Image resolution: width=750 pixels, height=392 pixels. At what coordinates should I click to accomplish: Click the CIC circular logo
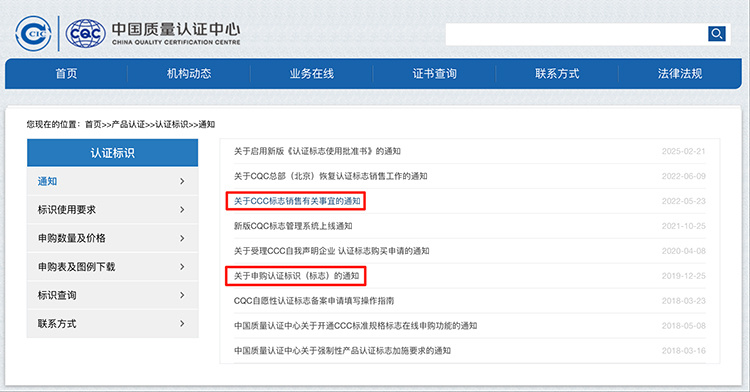[33, 33]
